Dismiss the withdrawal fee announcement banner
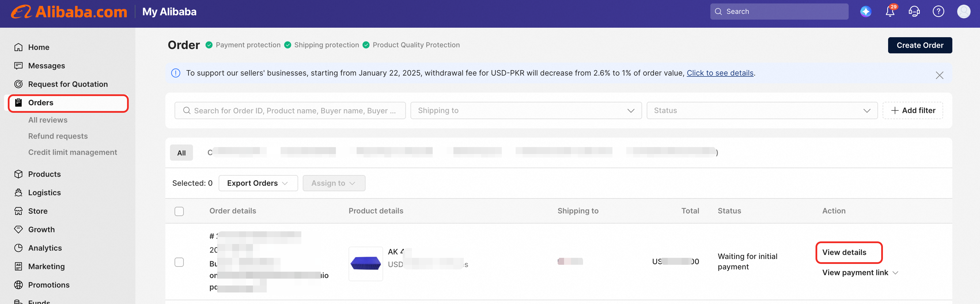The height and width of the screenshot is (304, 980). pos(939,75)
